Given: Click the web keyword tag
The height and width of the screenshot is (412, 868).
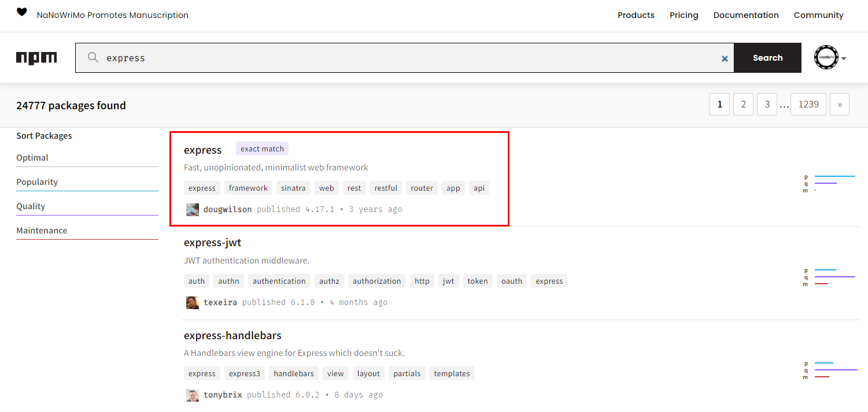Looking at the screenshot, I should coord(327,188).
